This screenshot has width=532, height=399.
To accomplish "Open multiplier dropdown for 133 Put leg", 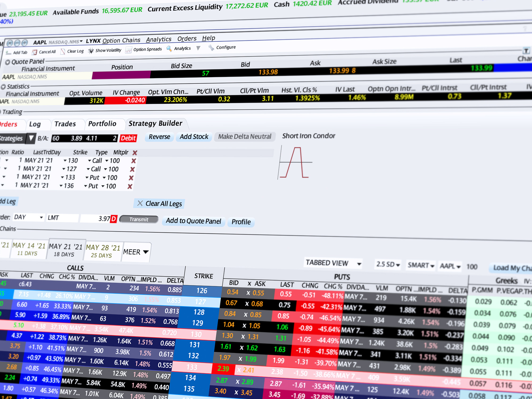I will 104,178.
